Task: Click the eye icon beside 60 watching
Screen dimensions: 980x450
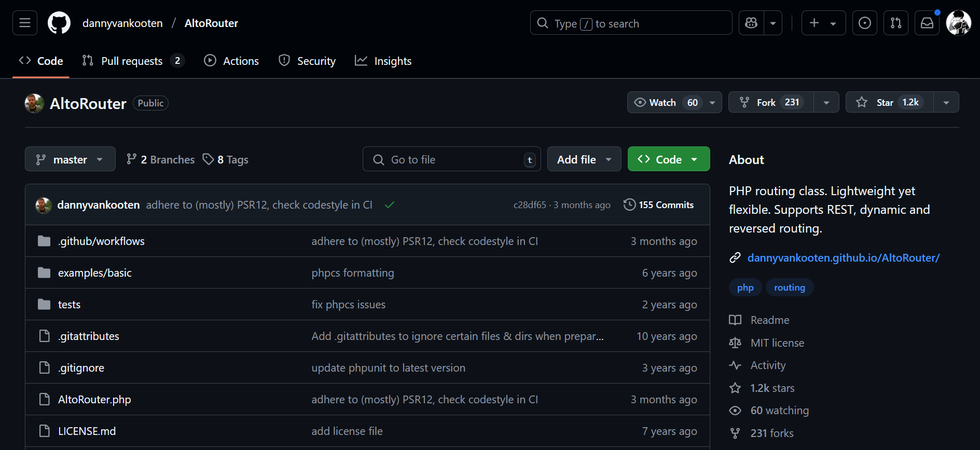Action: coord(735,411)
